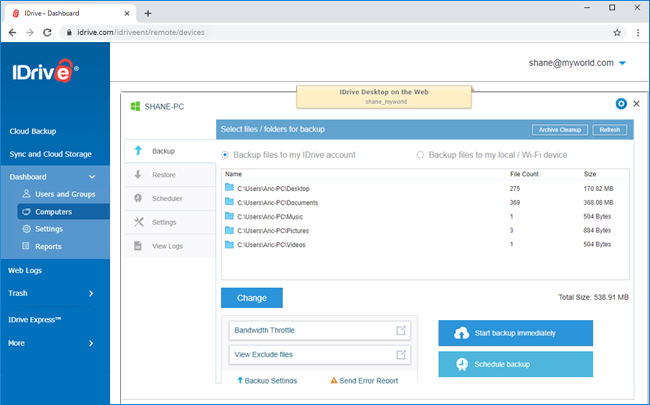Image resolution: width=650 pixels, height=405 pixels.
Task: Click the Restore down-arrow icon
Action: [138, 175]
